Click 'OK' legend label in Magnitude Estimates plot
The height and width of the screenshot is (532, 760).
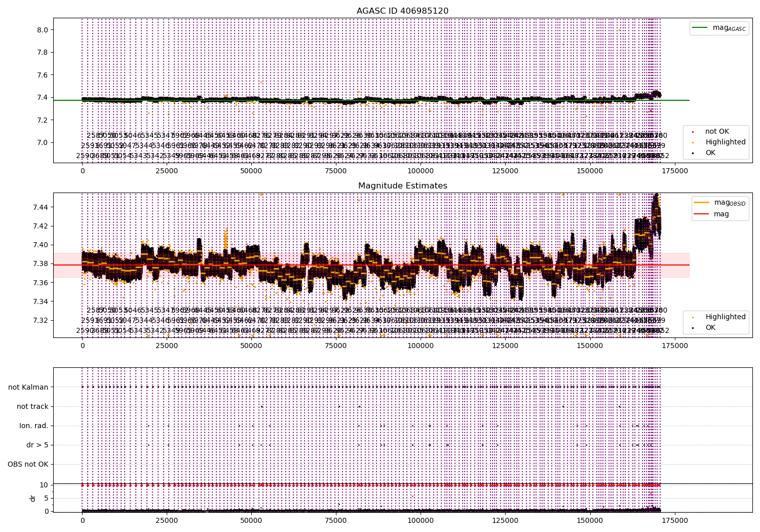click(x=710, y=327)
